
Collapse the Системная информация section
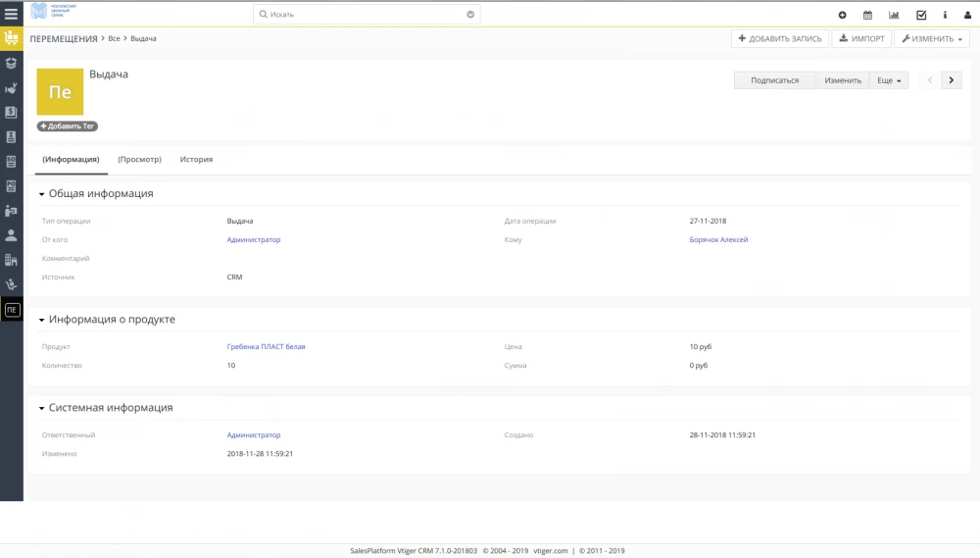42,408
